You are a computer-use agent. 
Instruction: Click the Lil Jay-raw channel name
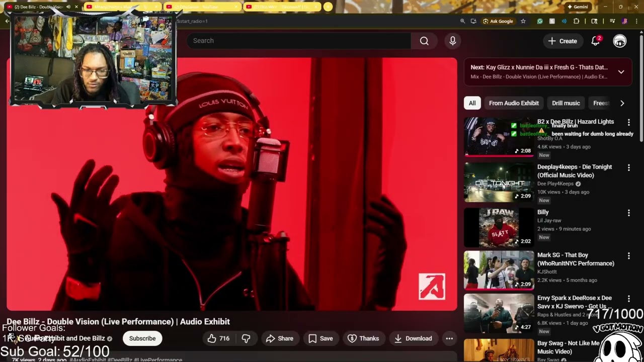click(549, 220)
